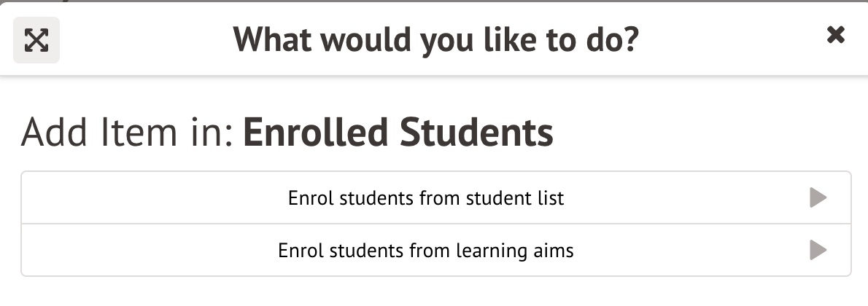Close the dialog with the X icon
868x306 pixels.
[x=835, y=35]
